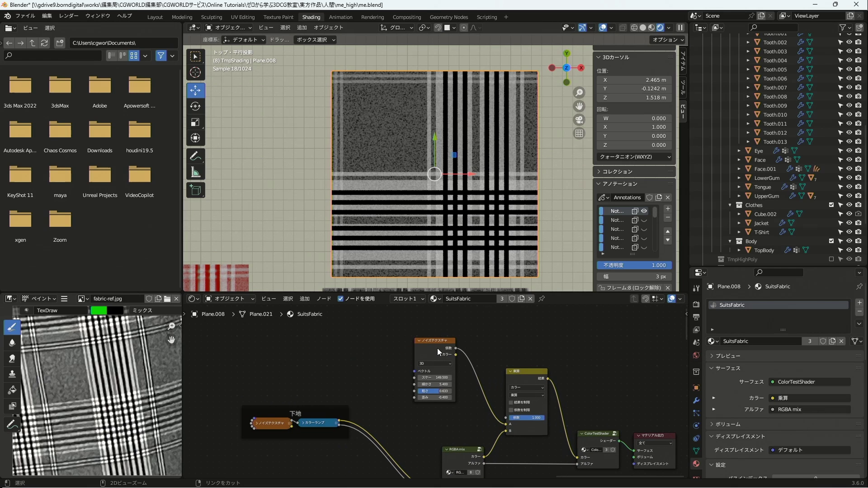Viewport: 868px width, 488px height.
Task: Select the Fill bucket tool in the image editor
Action: [12, 390]
